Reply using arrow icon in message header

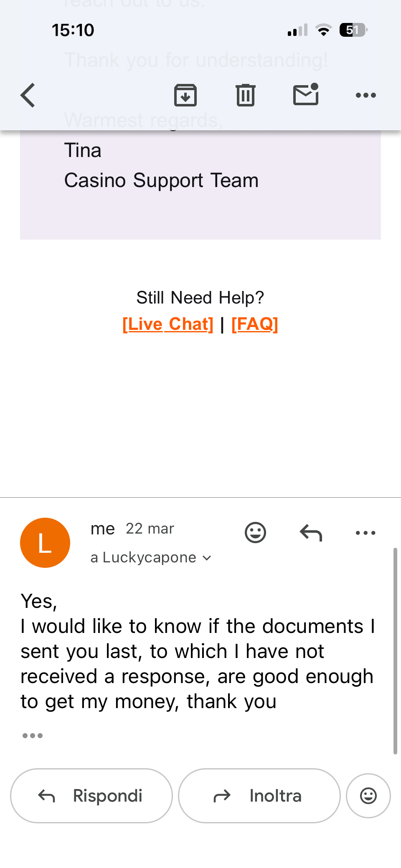pos(311,533)
